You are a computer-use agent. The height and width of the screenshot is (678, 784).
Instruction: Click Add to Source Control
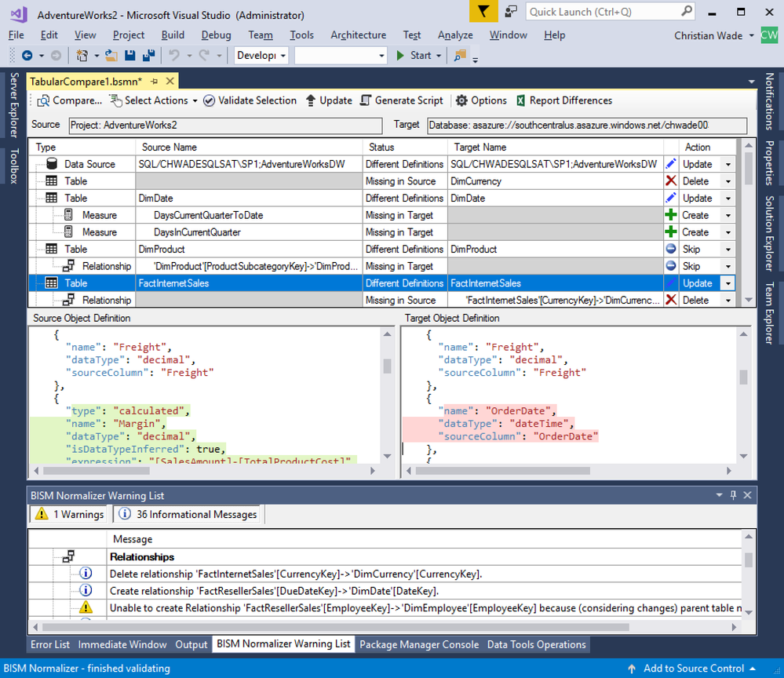[693, 669]
